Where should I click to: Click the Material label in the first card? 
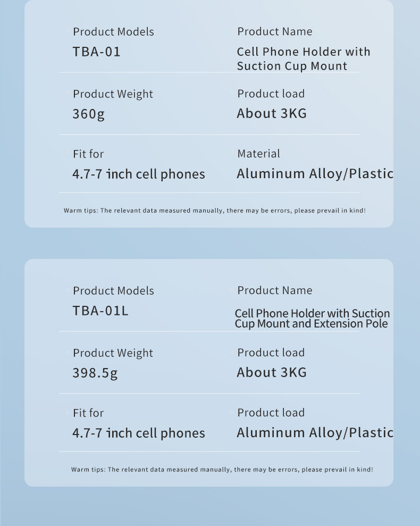pos(258,154)
